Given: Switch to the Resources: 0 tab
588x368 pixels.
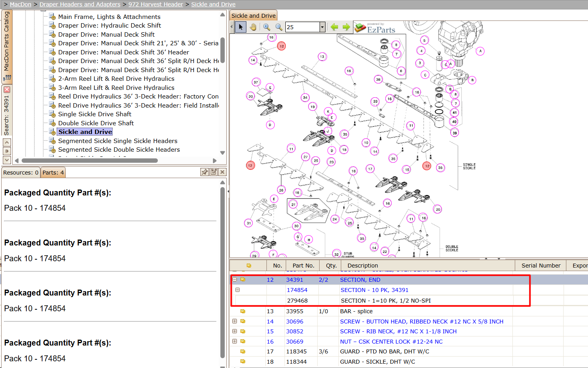Looking at the screenshot, I should [20, 173].
